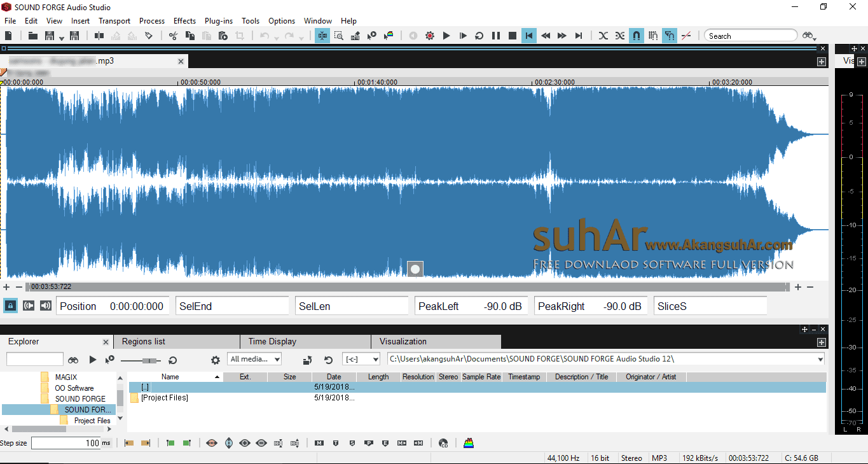
Task: Click the Burn CD icon
Action: coord(443,443)
